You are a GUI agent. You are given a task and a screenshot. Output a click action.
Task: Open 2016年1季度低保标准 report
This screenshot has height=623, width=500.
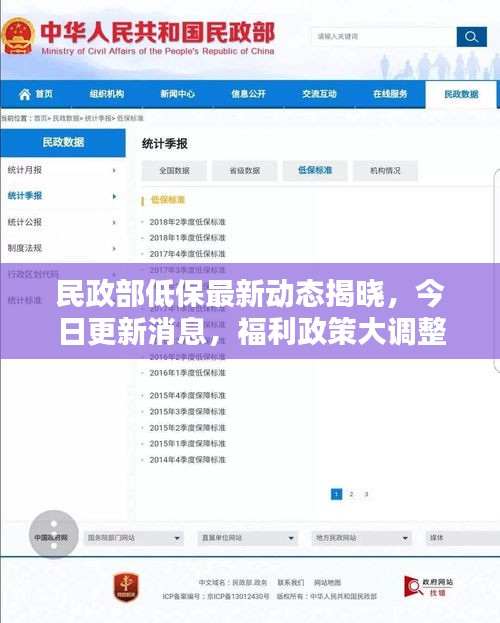click(x=188, y=373)
